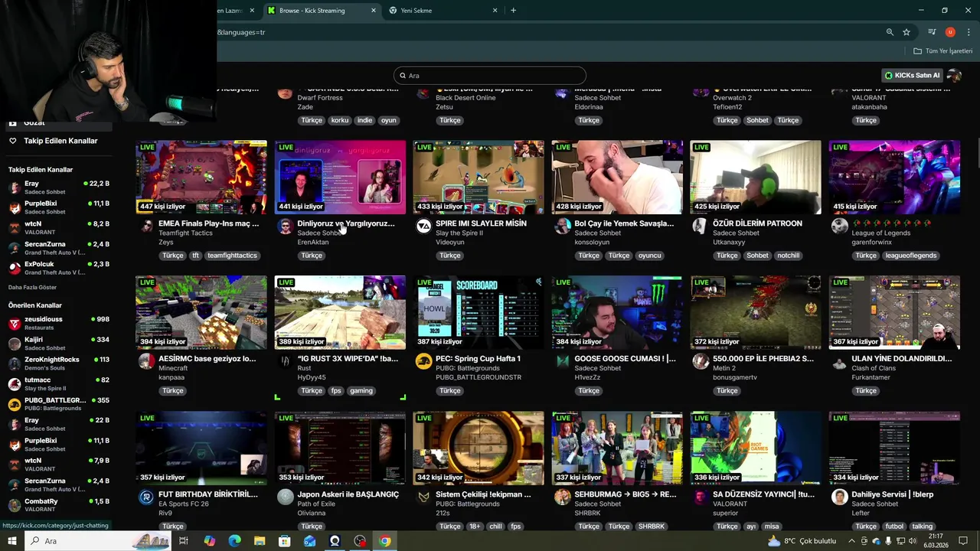
Task: Click Furkantamer channel avatar
Action: point(840,362)
